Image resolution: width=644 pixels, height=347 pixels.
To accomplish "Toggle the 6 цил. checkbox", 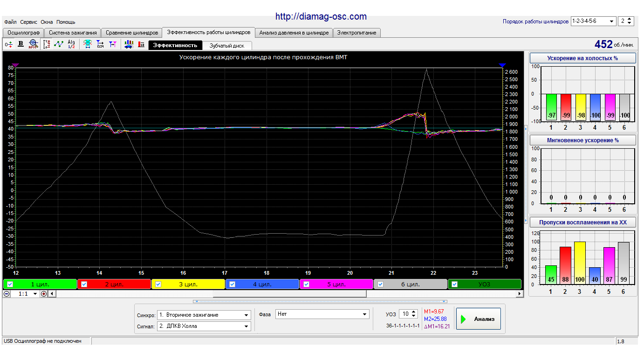I will coord(380,284).
